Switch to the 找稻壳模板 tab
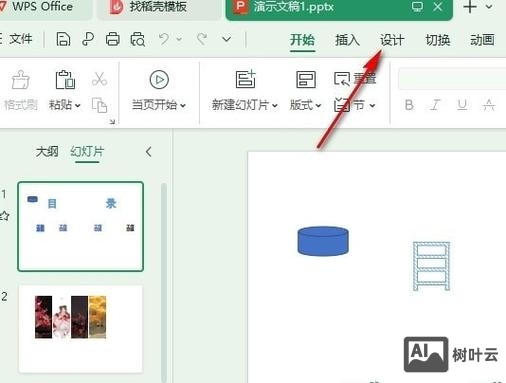This screenshot has width=506, height=383. (158, 7)
